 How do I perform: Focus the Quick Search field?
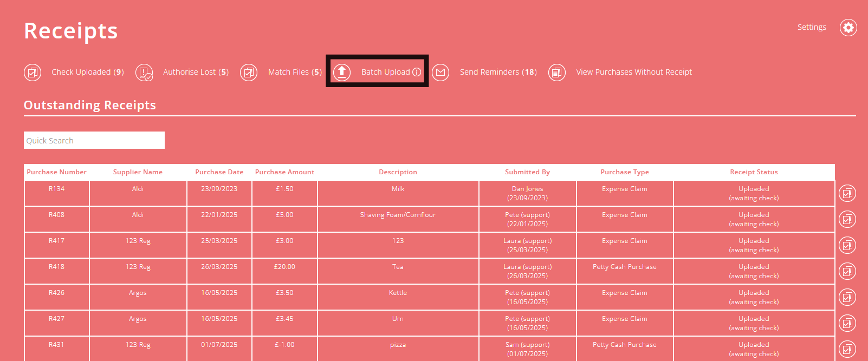(94, 140)
